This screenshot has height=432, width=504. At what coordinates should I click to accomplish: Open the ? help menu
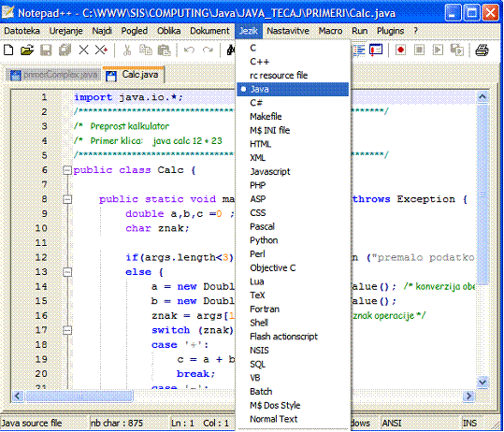pos(415,31)
